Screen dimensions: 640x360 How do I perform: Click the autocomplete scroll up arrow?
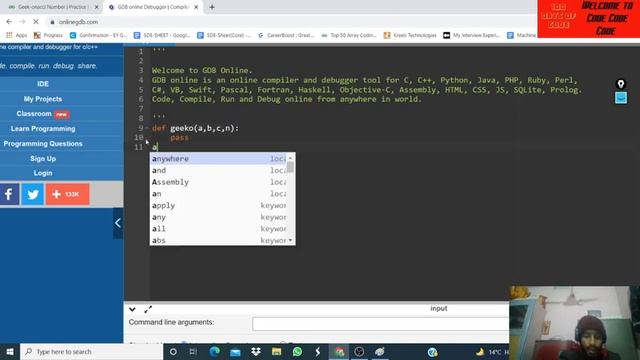pos(290,158)
